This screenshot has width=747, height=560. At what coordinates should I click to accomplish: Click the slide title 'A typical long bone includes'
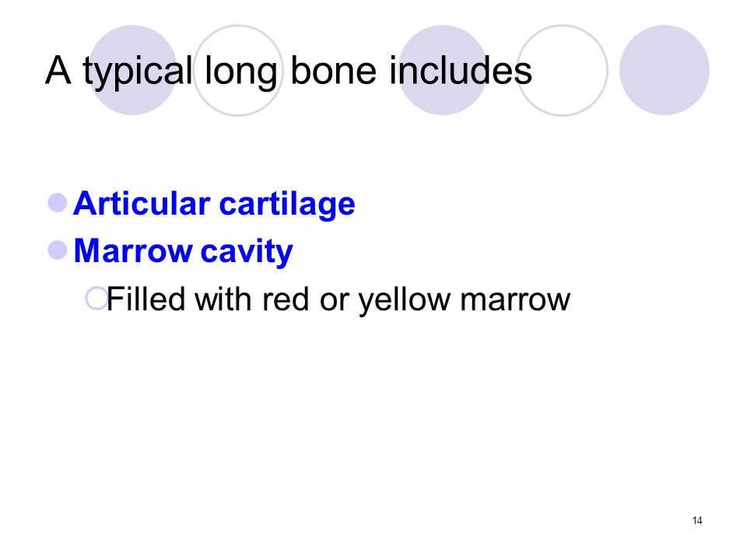click(x=289, y=72)
